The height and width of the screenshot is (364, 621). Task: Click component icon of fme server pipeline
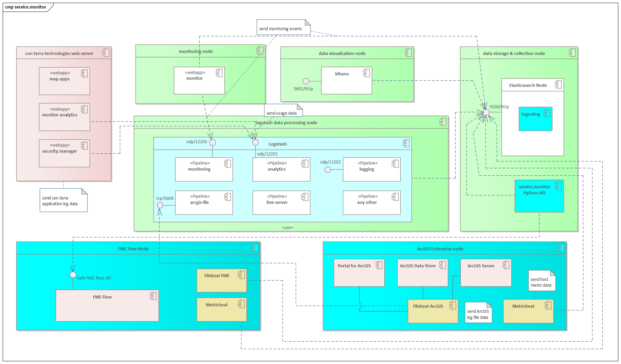305,197
